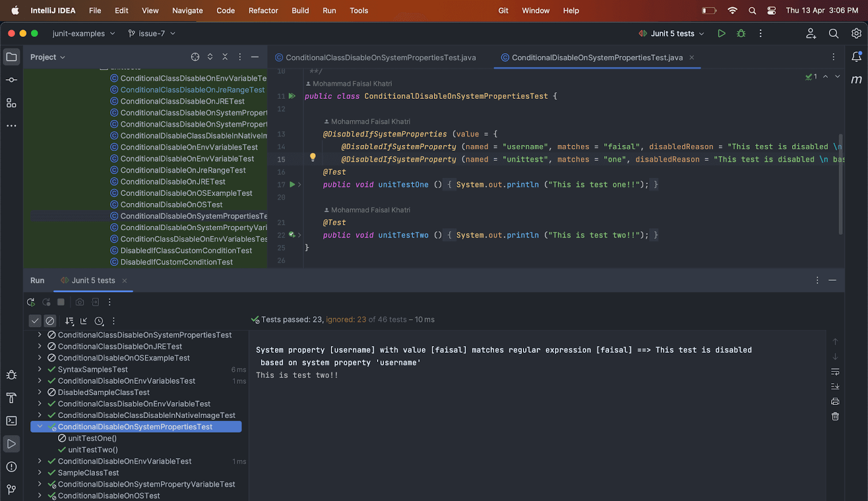The image size is (868, 501).
Task: Toggle Show Passed tests in the test panel
Action: (35, 320)
